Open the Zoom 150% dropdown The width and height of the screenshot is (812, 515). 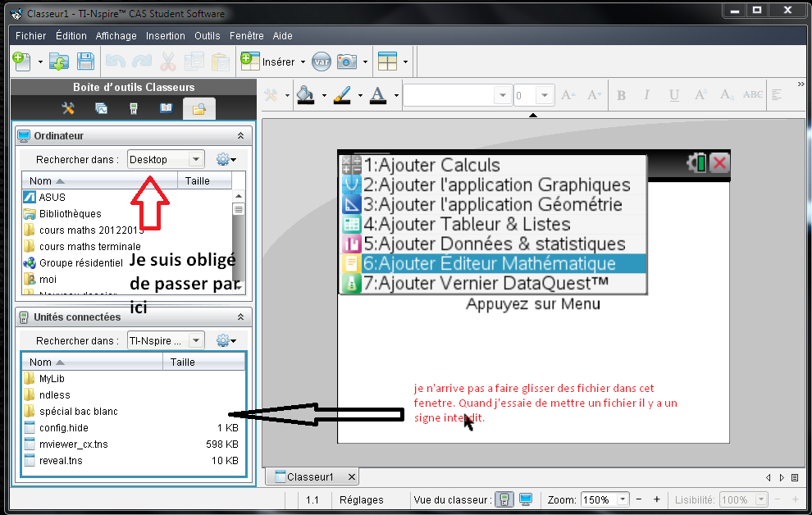(x=623, y=499)
